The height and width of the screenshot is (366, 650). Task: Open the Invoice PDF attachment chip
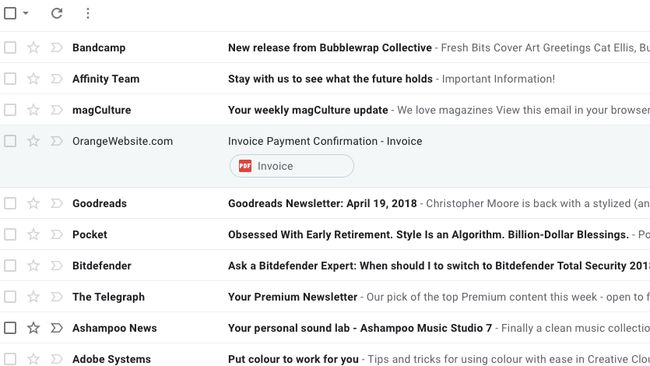[x=292, y=166]
